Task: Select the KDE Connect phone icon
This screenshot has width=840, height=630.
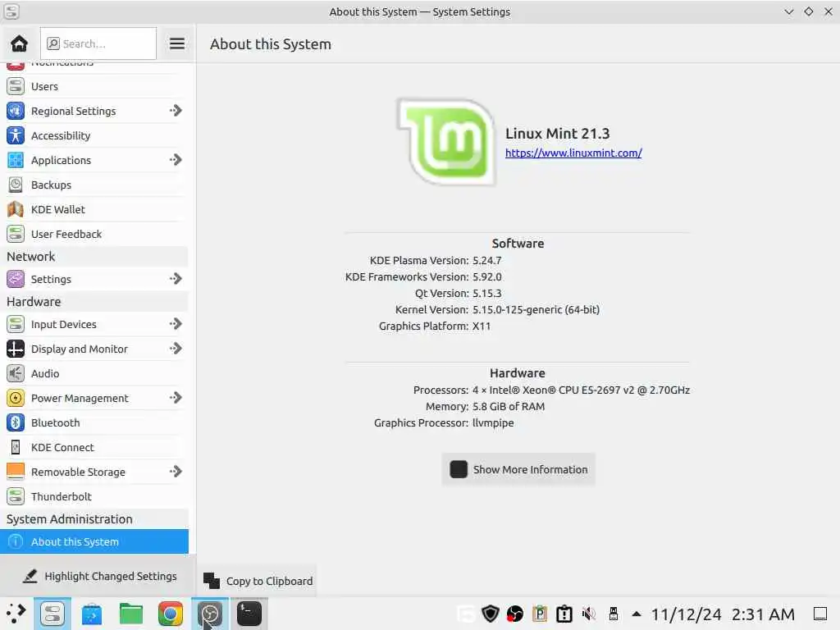Action: point(16,447)
